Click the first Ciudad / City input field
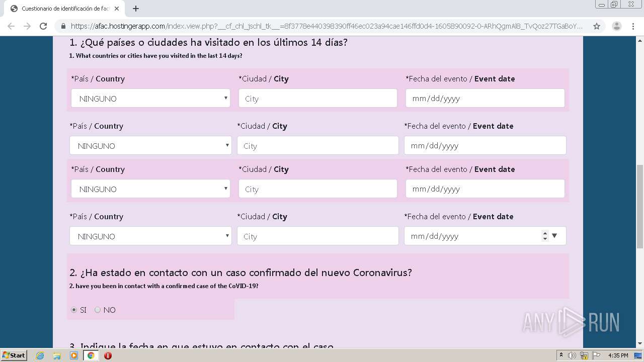 click(317, 98)
